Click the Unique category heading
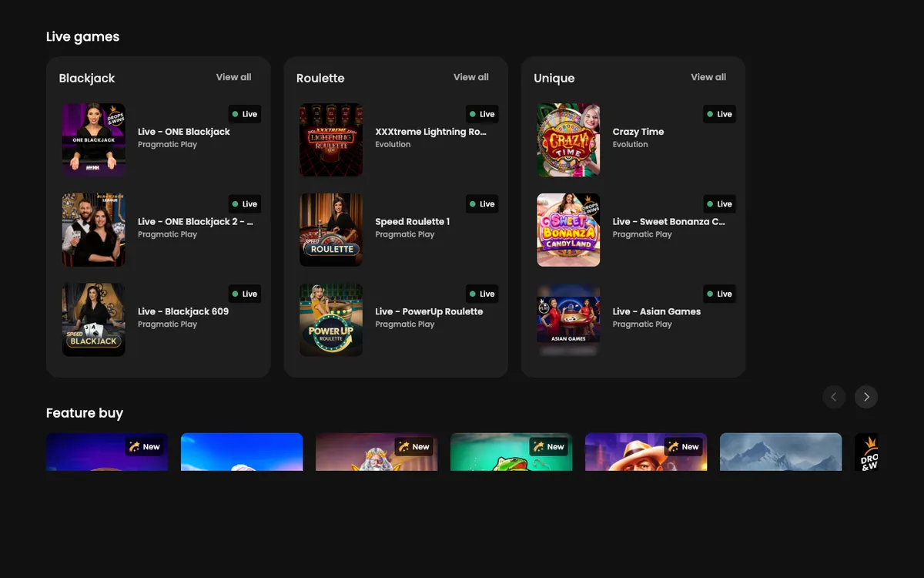The height and width of the screenshot is (578, 924). [554, 79]
